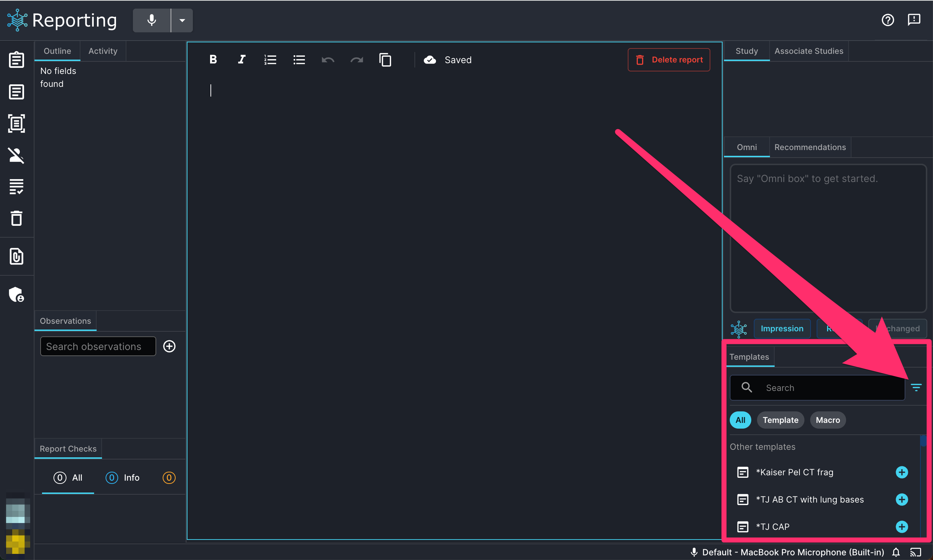The width and height of the screenshot is (933, 560).
Task: Open the Recommendations tab
Action: (x=810, y=147)
